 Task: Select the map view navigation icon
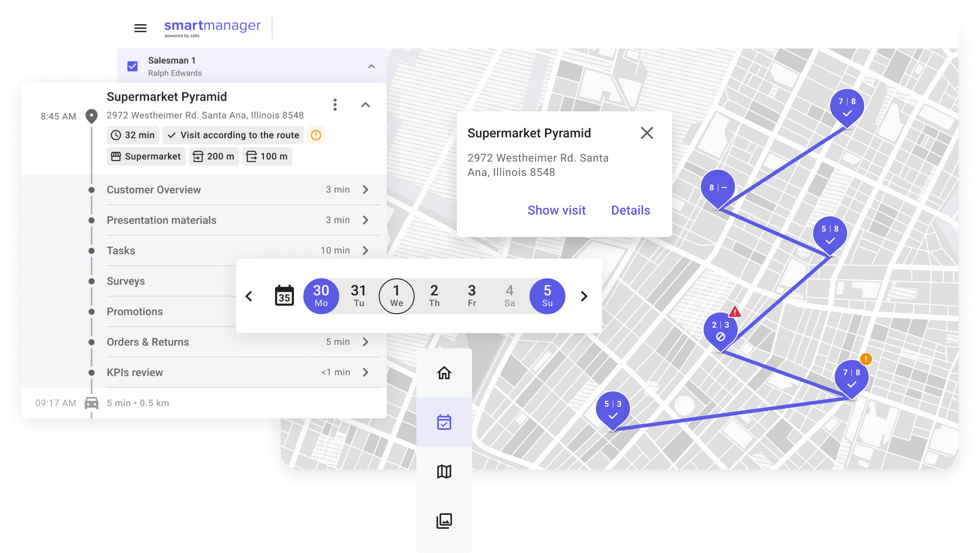pyautogui.click(x=444, y=471)
